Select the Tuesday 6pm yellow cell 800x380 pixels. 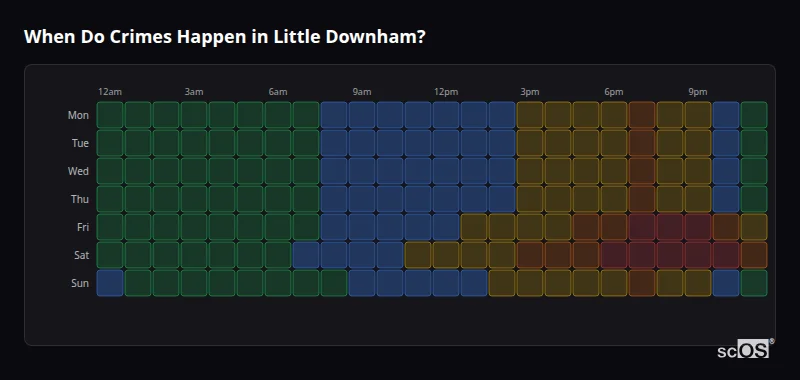[614, 143]
